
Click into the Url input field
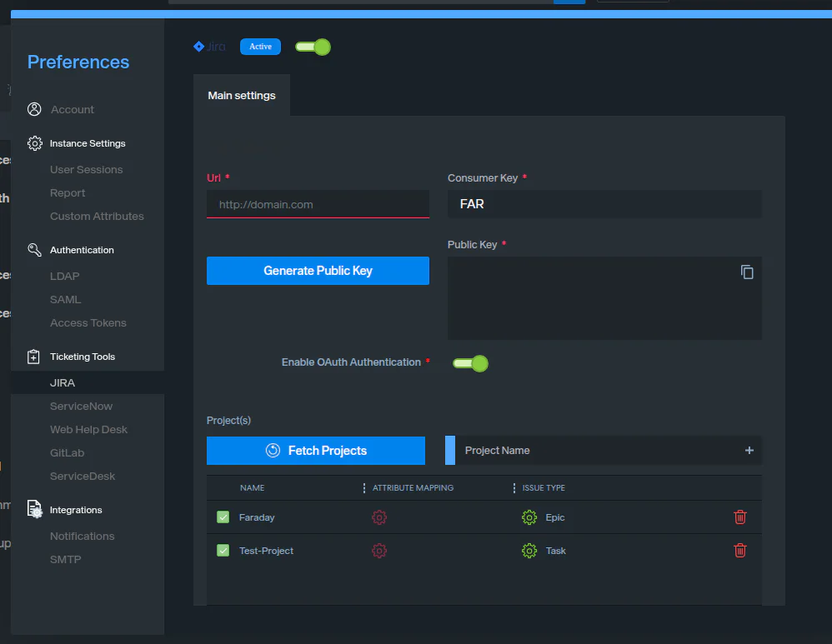(318, 204)
